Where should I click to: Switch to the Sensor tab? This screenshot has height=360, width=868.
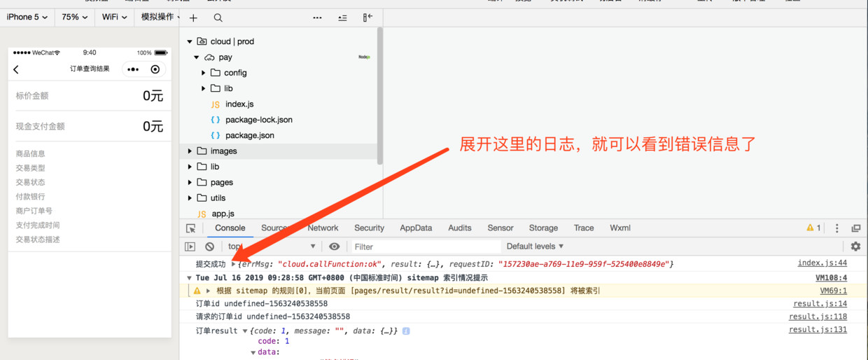click(500, 228)
